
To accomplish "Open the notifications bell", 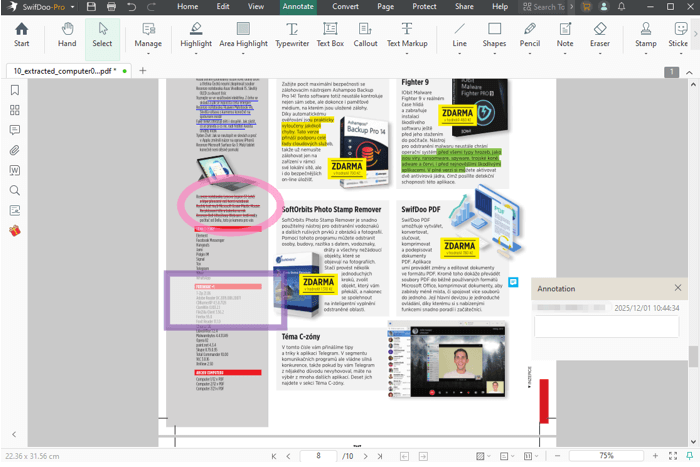I will pyautogui.click(x=621, y=7).
